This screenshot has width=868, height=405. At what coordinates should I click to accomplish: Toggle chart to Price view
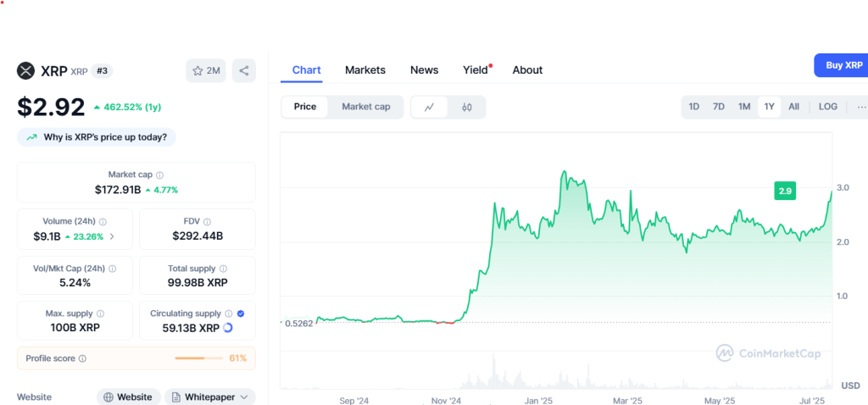[305, 107]
